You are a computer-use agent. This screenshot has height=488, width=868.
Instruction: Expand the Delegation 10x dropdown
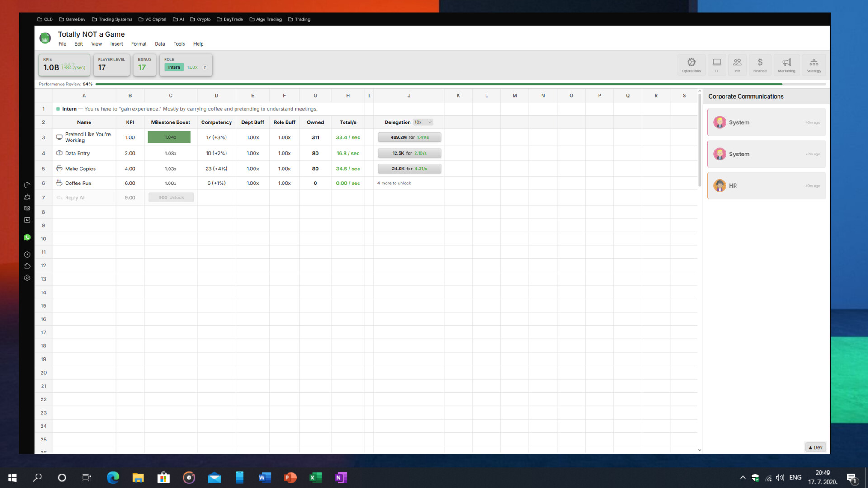[x=423, y=122]
